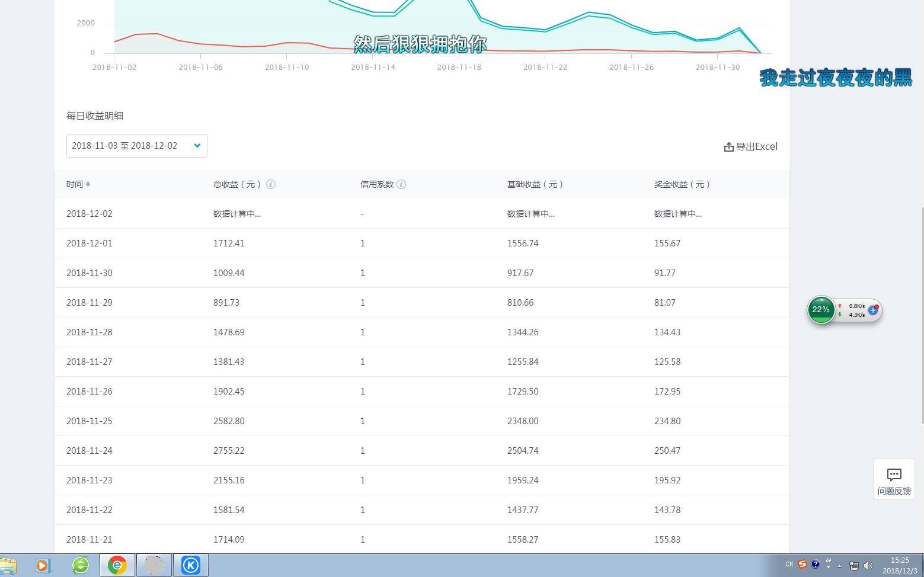This screenshot has width=924, height=577.
Task: Click the 每日收益明细 section heading
Action: (x=95, y=116)
